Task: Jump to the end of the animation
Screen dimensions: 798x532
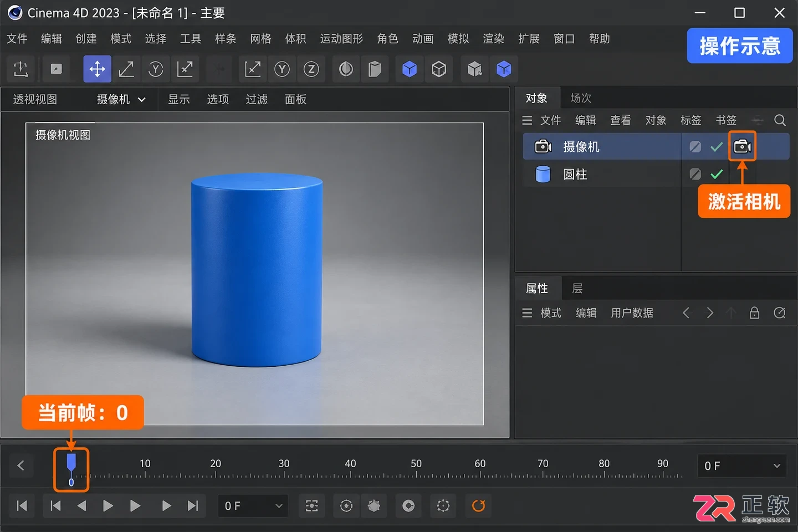Action: [192, 506]
